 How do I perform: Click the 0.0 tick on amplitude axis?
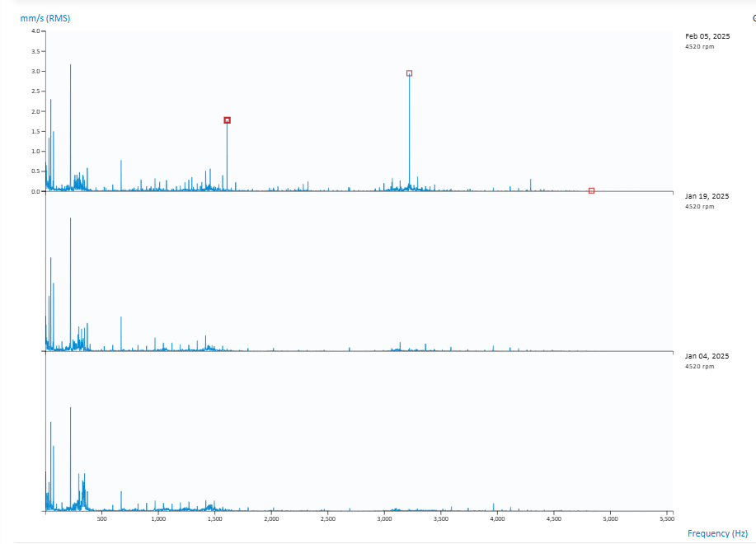click(35, 191)
